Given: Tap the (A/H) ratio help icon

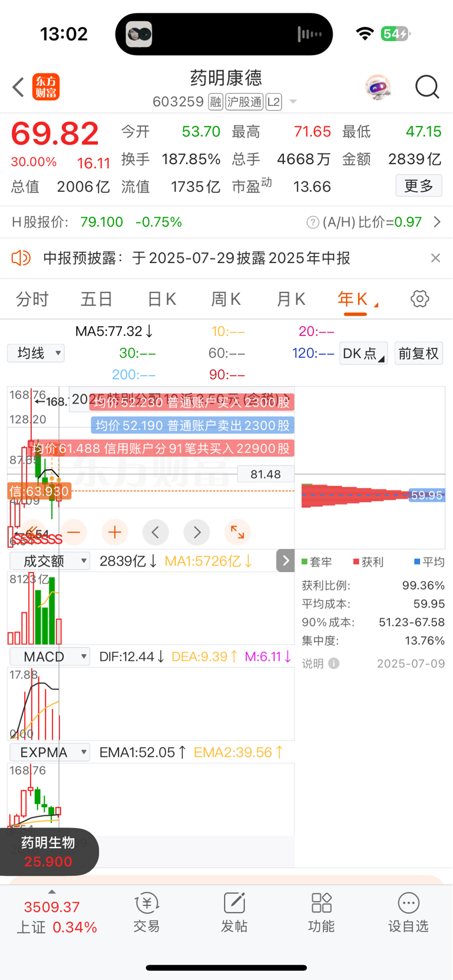Looking at the screenshot, I should tap(313, 222).
